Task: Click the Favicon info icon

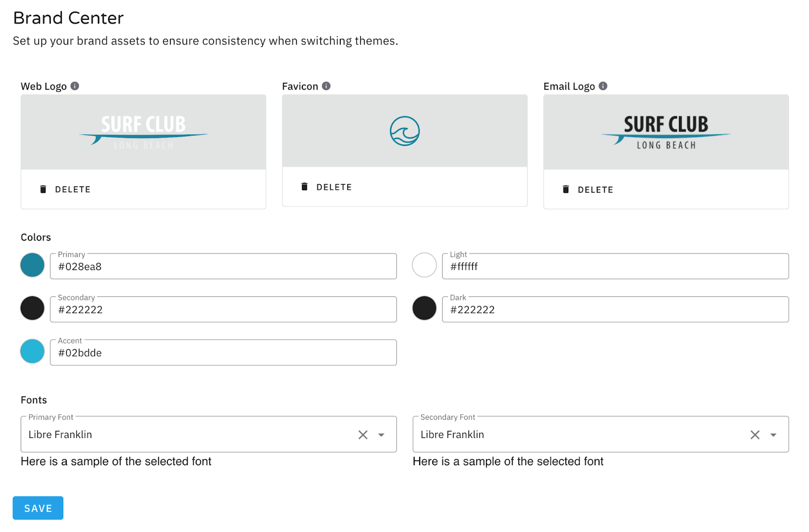Action: point(326,86)
